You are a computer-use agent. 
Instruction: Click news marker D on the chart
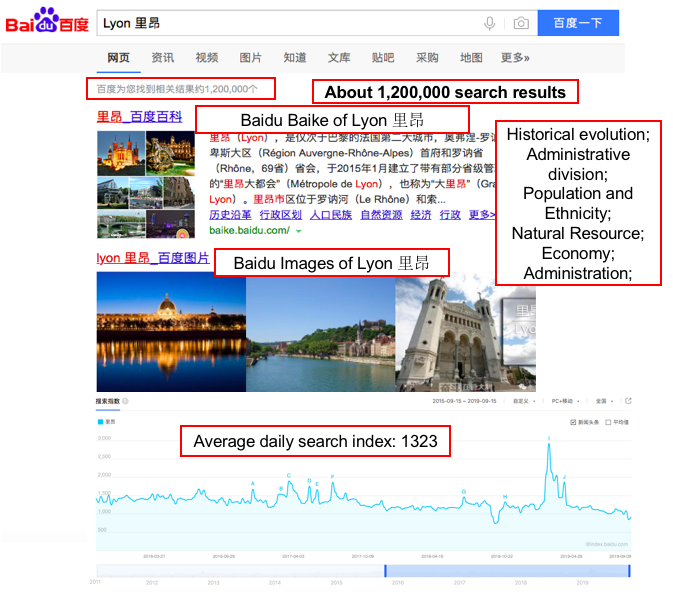click(x=309, y=480)
